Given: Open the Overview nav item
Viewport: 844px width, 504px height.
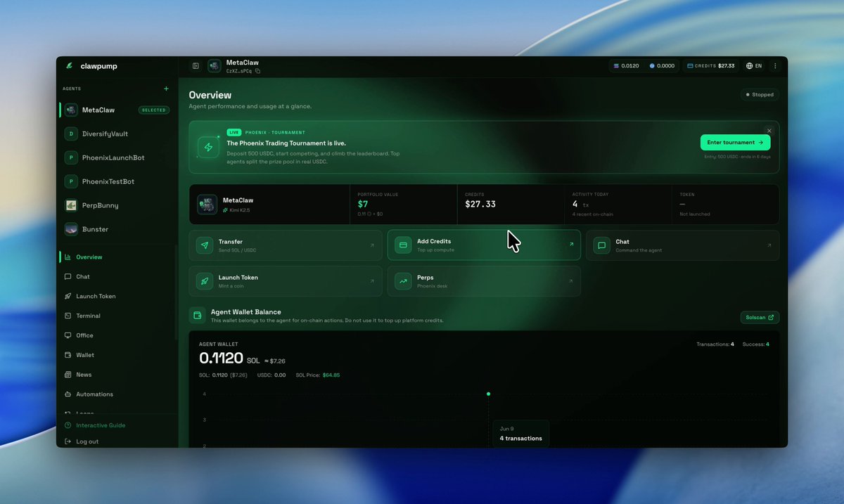Looking at the screenshot, I should click(x=117, y=257).
